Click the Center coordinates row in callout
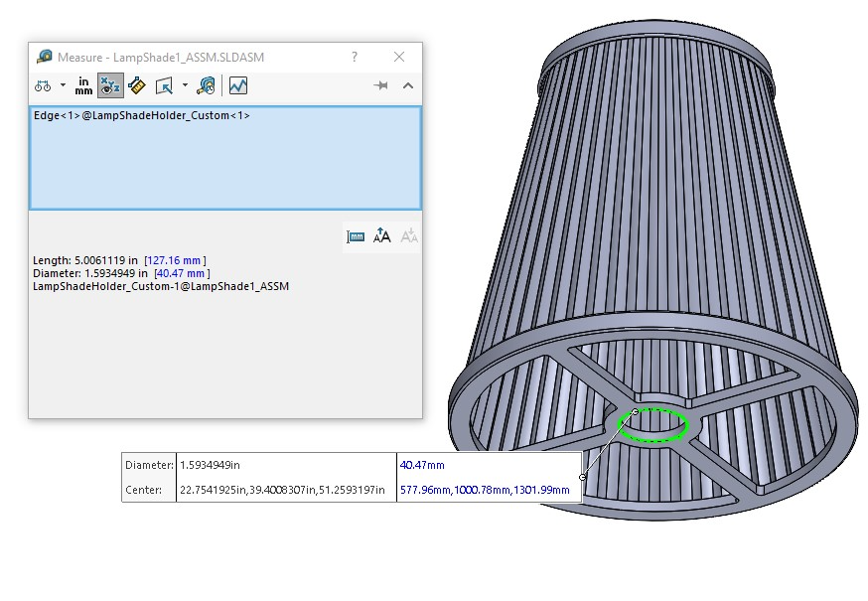868x601 pixels. (352, 490)
